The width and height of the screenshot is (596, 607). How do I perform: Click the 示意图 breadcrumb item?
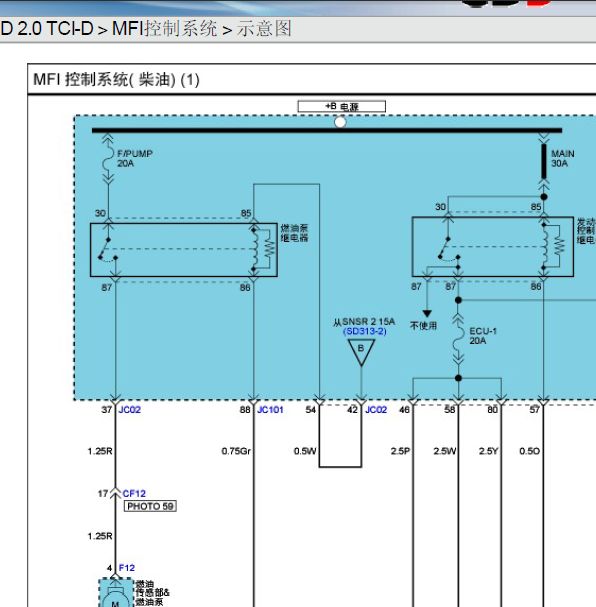tap(264, 29)
